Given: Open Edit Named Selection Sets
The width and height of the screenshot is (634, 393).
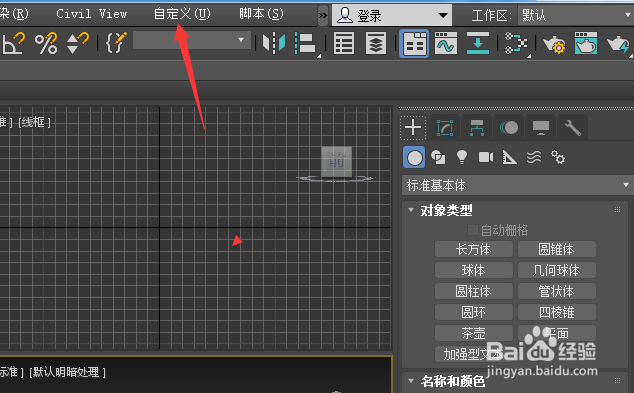Looking at the screenshot, I should pyautogui.click(x=116, y=42).
